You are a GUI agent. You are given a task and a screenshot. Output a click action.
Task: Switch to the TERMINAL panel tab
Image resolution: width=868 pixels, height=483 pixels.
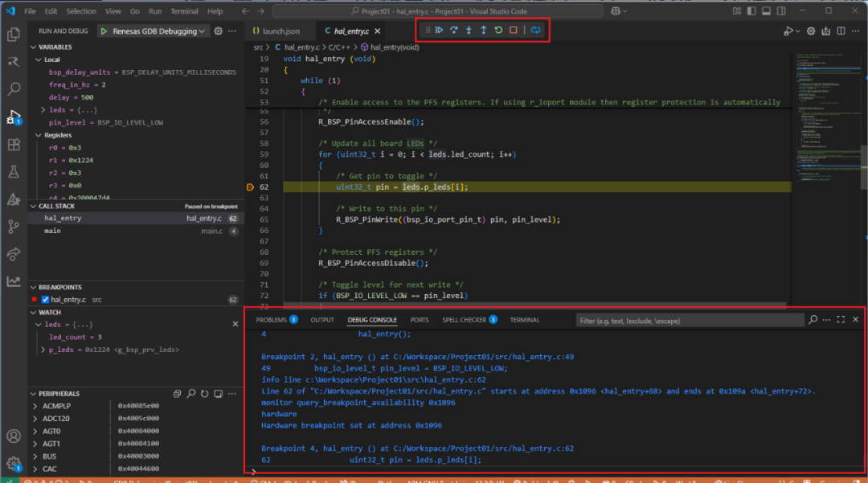[x=524, y=320]
